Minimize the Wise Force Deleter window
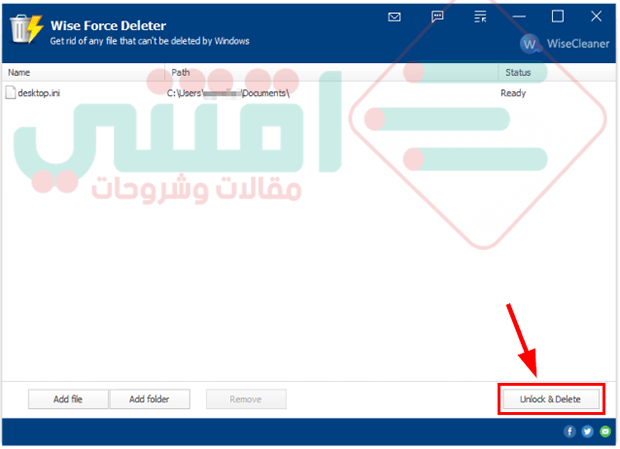The image size is (620, 449). tap(519, 17)
